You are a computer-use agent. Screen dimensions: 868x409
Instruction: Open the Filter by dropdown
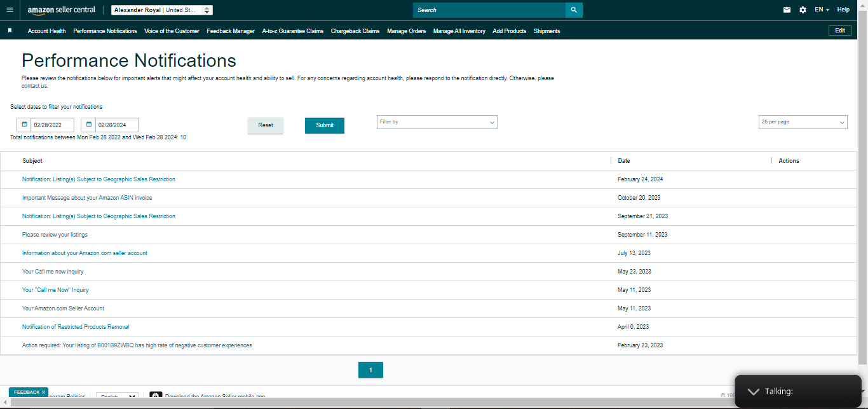coord(437,122)
